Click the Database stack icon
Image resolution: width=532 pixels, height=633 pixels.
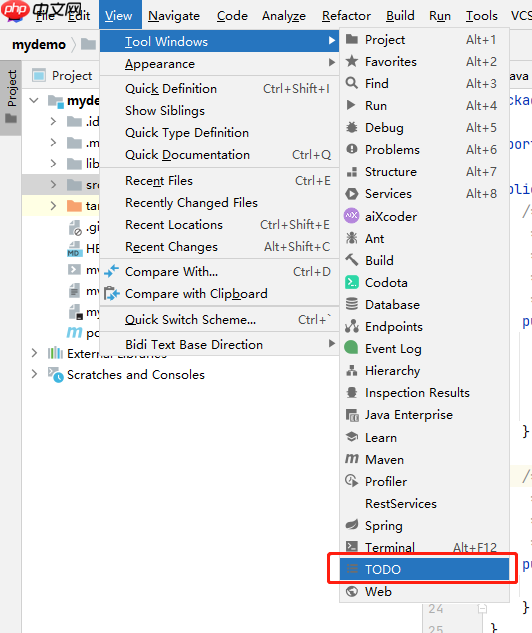pyautogui.click(x=352, y=304)
